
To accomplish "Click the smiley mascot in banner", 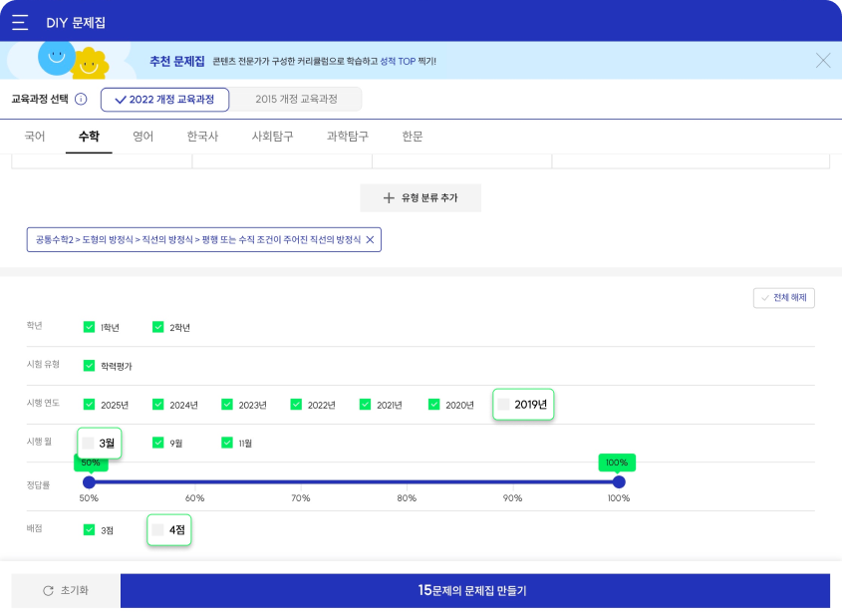I will click(x=57, y=57).
